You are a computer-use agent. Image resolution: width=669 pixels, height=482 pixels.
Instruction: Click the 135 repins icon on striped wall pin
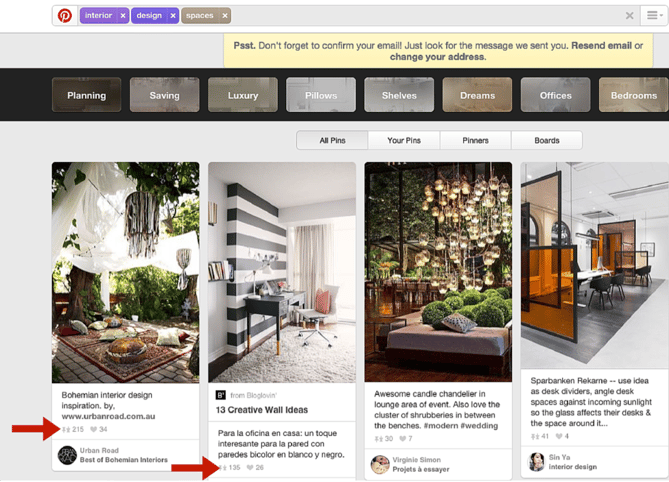223,467
